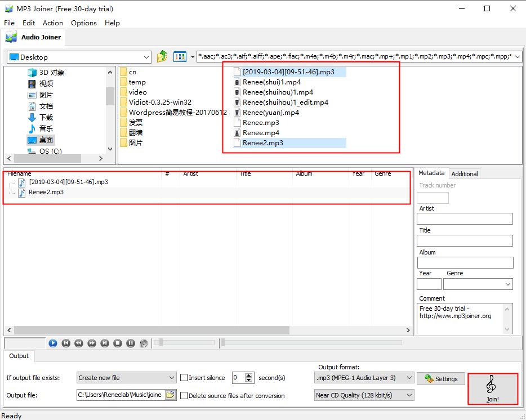Open the File menu

tap(9, 23)
